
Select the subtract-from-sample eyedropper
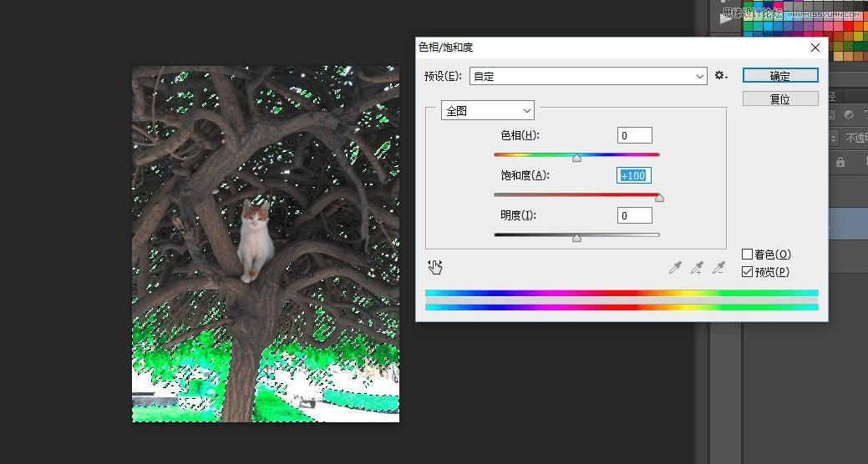[718, 268]
